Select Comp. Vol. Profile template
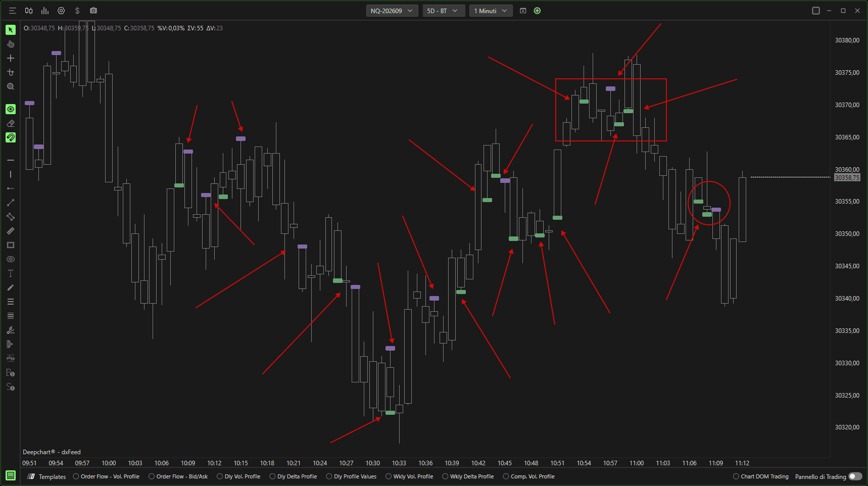This screenshot has width=868, height=486. (x=529, y=476)
